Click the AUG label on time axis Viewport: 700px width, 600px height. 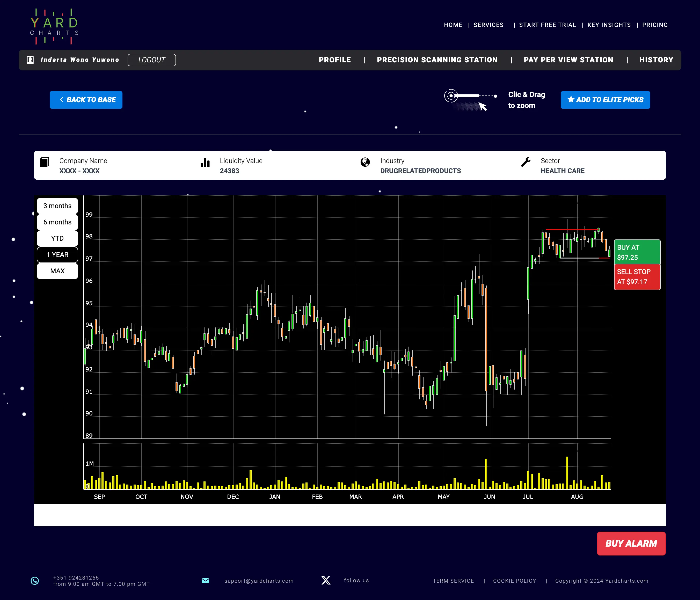coord(577,497)
